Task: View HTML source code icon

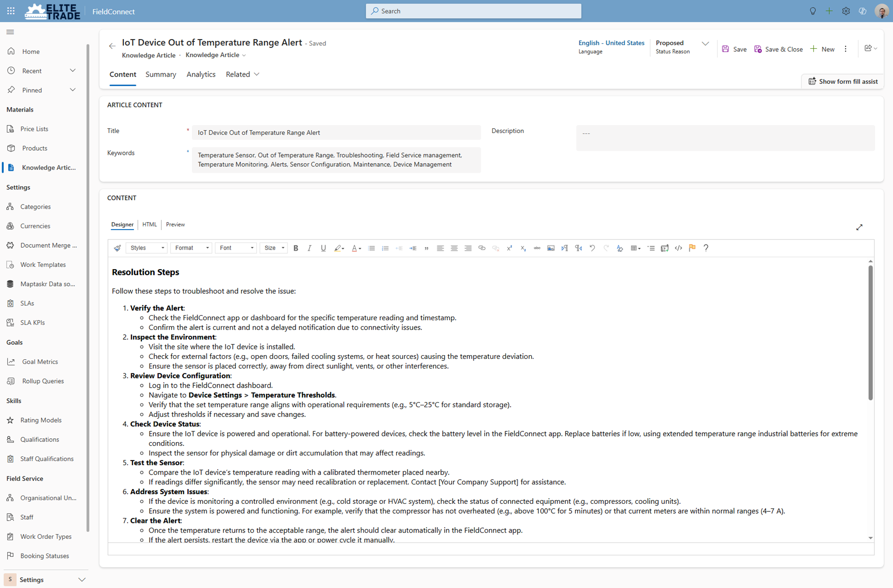Action: pyautogui.click(x=679, y=248)
